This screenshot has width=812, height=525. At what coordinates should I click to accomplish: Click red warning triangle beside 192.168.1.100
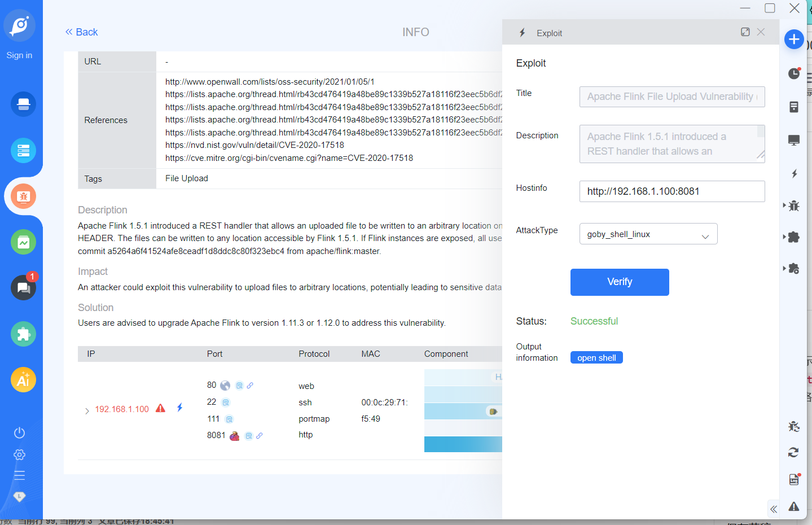tap(161, 408)
